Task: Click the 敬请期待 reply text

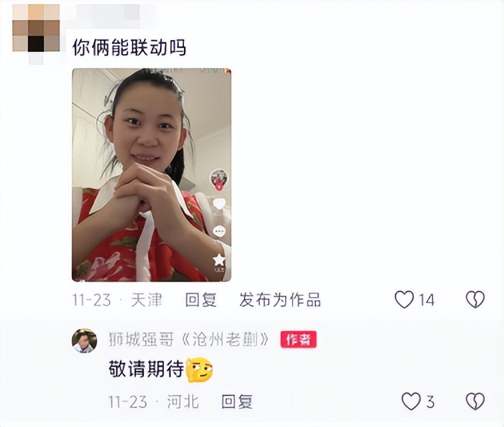Action: coord(147,369)
